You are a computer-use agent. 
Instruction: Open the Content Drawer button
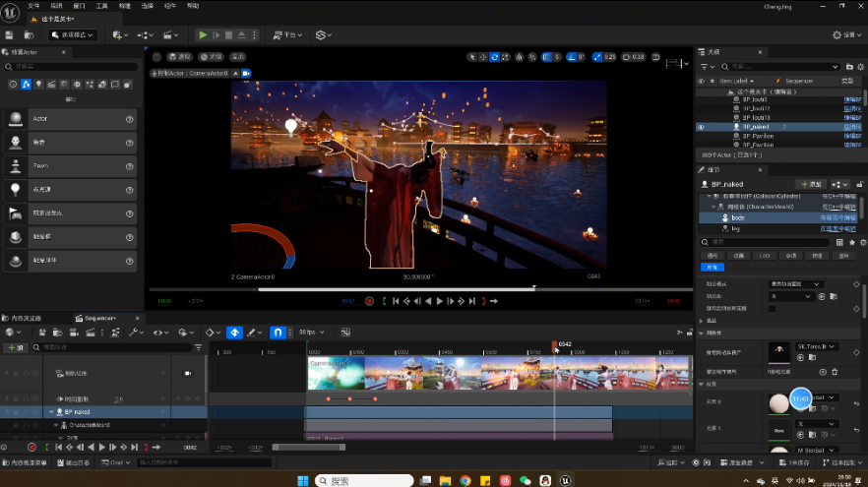25,462
